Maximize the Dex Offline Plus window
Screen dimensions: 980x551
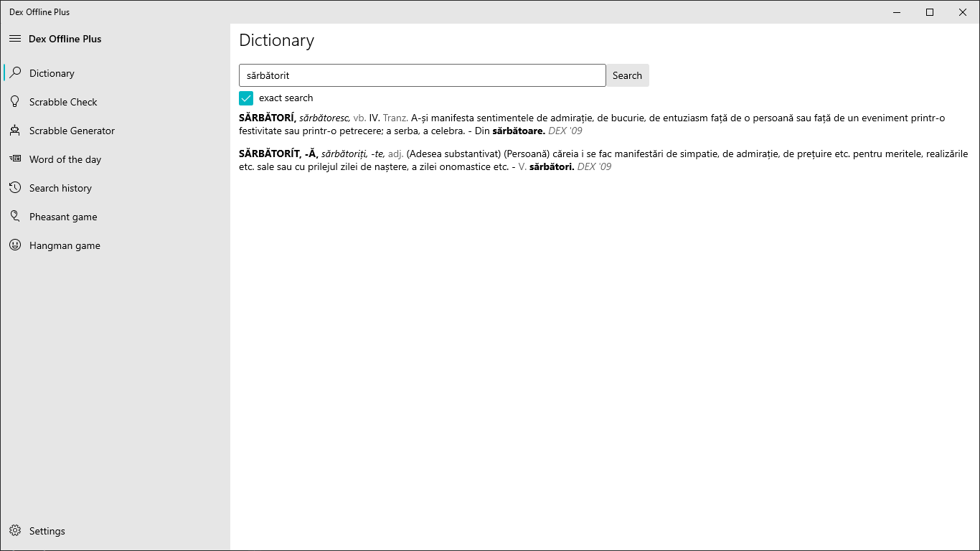[x=930, y=12]
